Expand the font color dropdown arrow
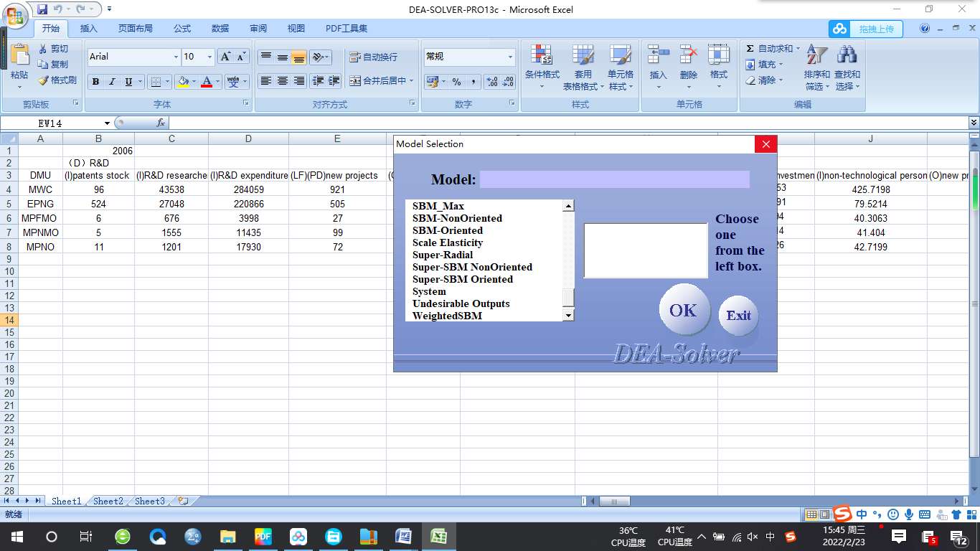 click(218, 82)
